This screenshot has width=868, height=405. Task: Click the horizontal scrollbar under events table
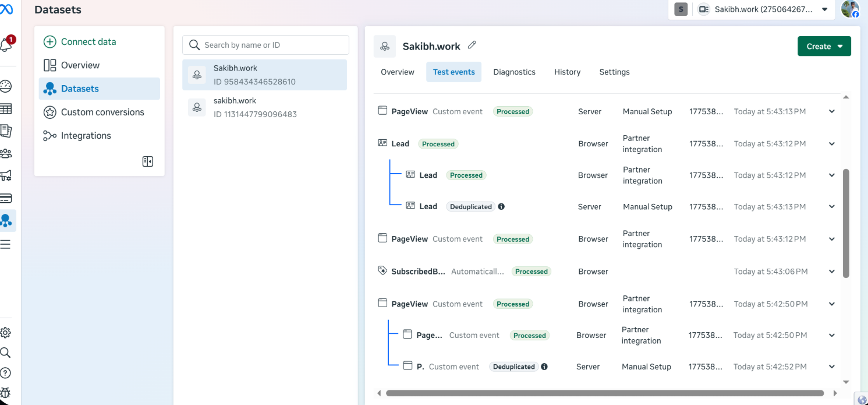[x=604, y=393]
